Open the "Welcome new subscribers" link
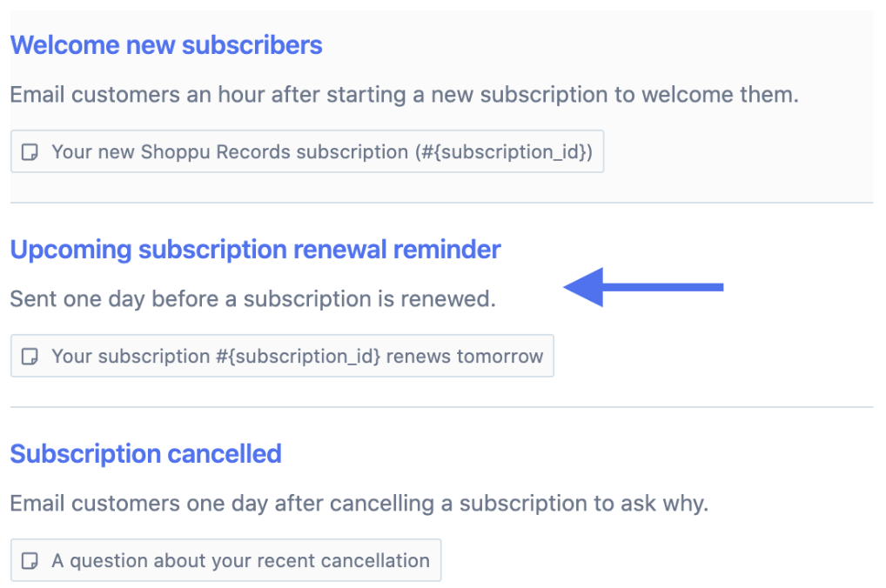This screenshot has height=588, width=886. (165, 45)
